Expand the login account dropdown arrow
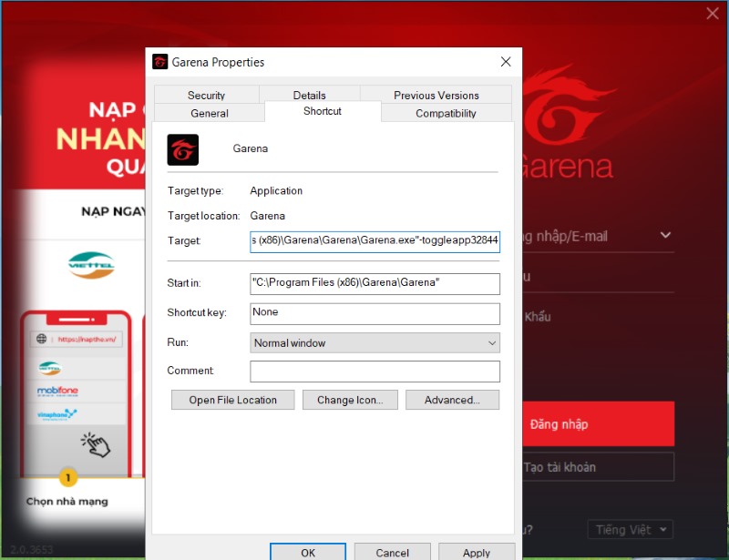The width and height of the screenshot is (729, 560). coord(666,235)
